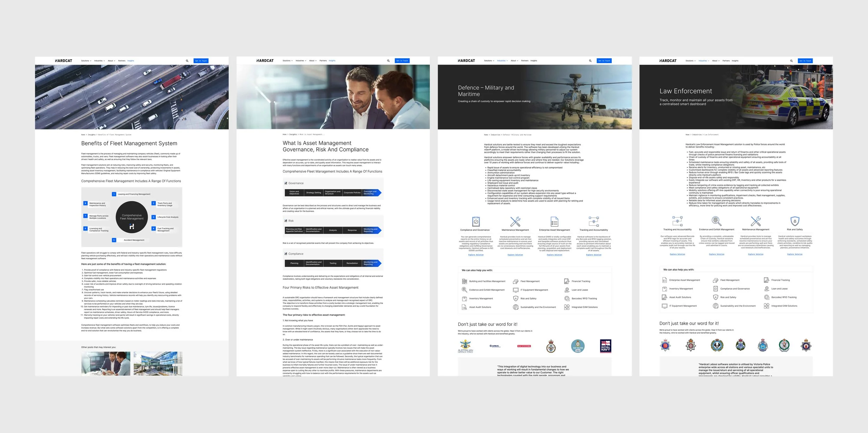Click the Maintenance Management wrench icon on Law Enforcement page
Viewport: 868px width, 433px height.
756,221
